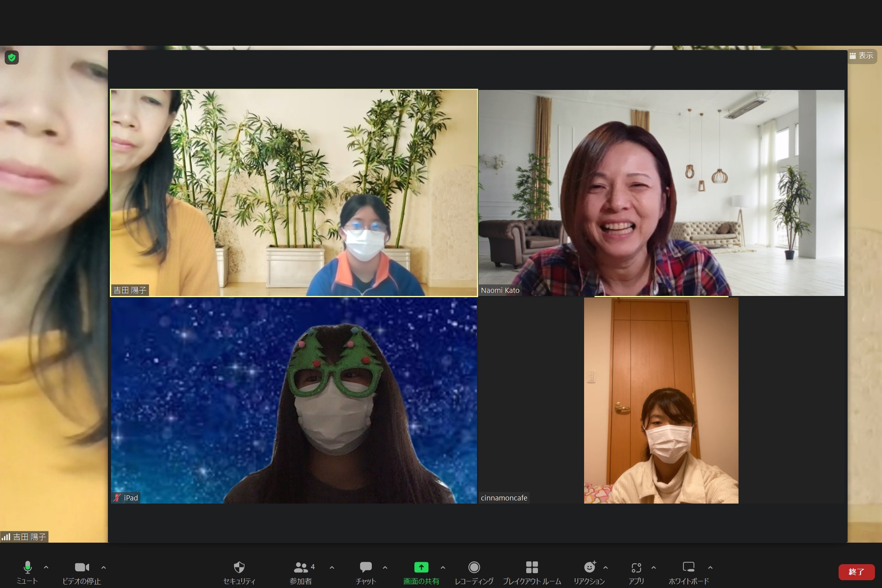Viewport: 882px width, 588px height.
Task: Expand chat options arrow beside チャット
Action: [x=385, y=567]
